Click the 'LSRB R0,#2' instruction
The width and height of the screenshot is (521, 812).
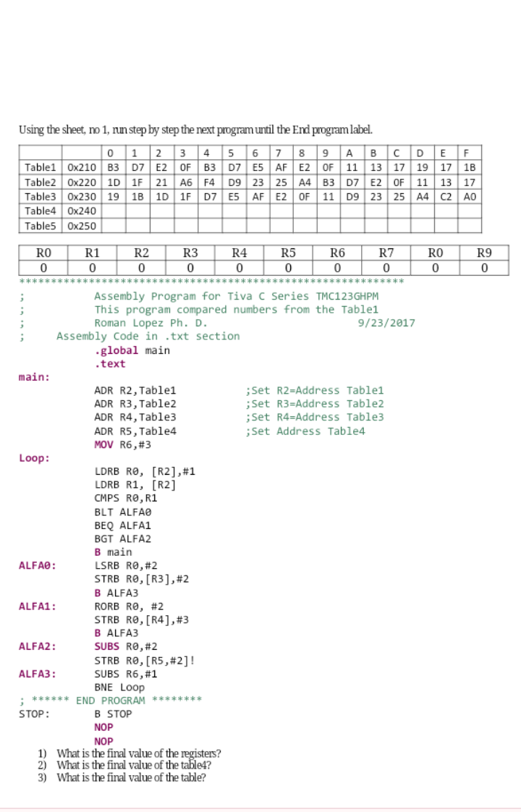[126, 566]
